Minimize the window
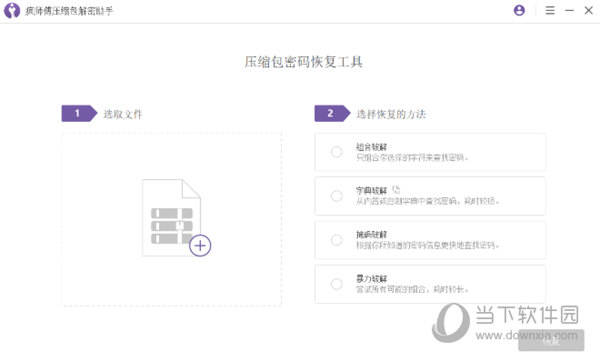 coord(569,10)
